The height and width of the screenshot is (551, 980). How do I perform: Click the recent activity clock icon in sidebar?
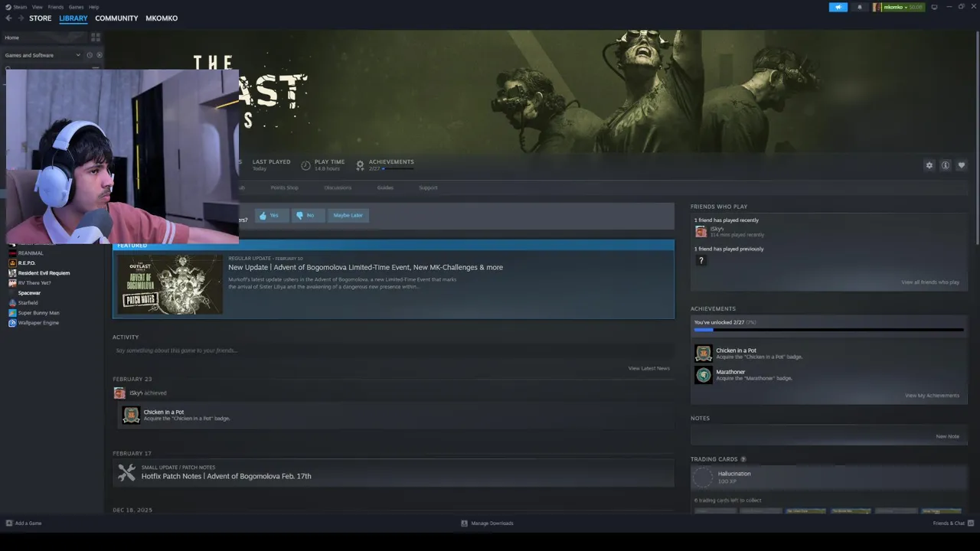click(90, 55)
